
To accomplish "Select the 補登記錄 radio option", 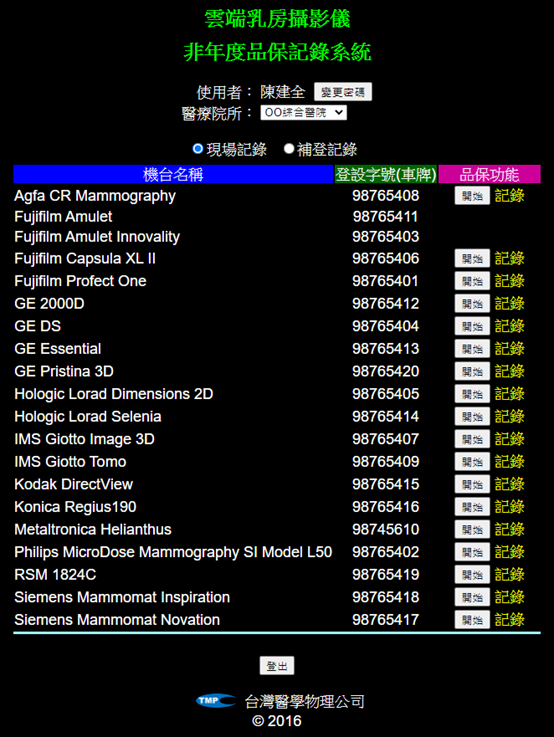I will (289, 149).
